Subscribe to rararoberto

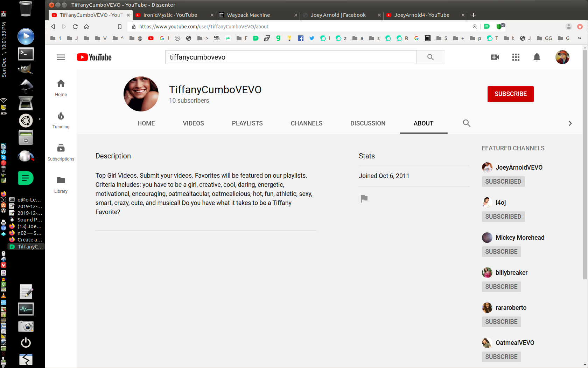coord(501,322)
